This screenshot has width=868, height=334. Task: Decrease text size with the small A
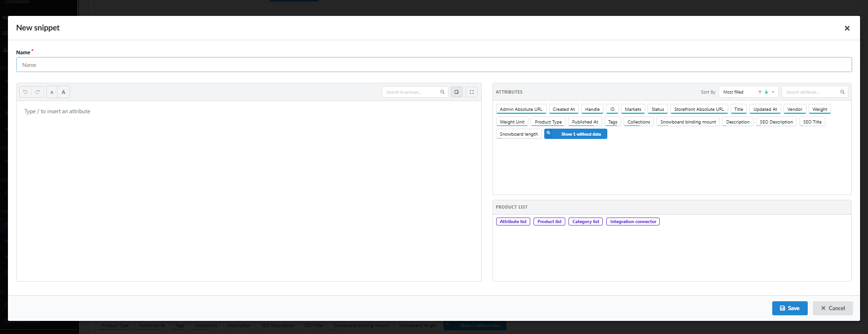(x=52, y=92)
